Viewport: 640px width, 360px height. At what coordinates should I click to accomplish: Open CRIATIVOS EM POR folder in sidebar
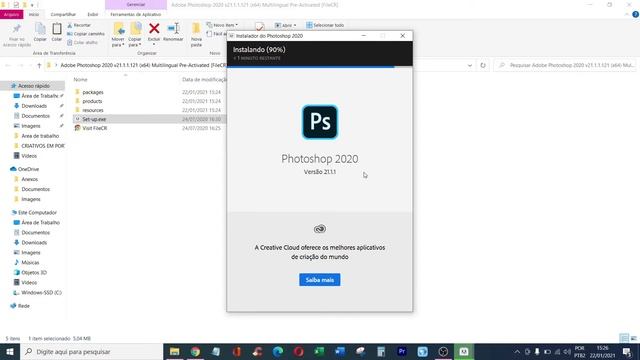coord(43,146)
